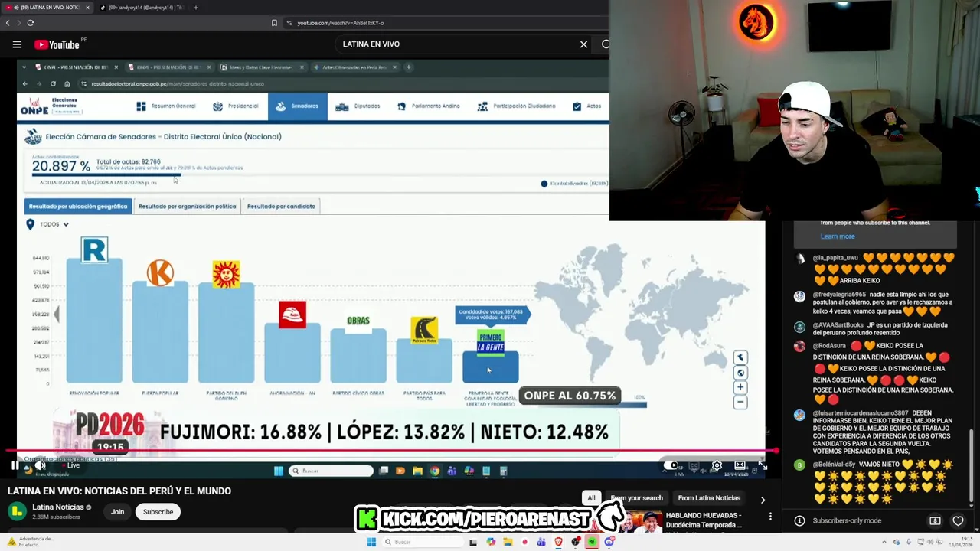Select Presidencial tab in streamed ONPE page
This screenshot has height=551, width=980.
pyautogui.click(x=236, y=106)
